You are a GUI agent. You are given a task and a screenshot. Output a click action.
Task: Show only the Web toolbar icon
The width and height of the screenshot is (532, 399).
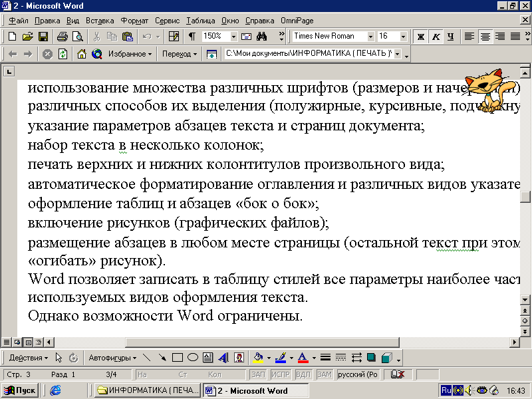[x=211, y=54]
